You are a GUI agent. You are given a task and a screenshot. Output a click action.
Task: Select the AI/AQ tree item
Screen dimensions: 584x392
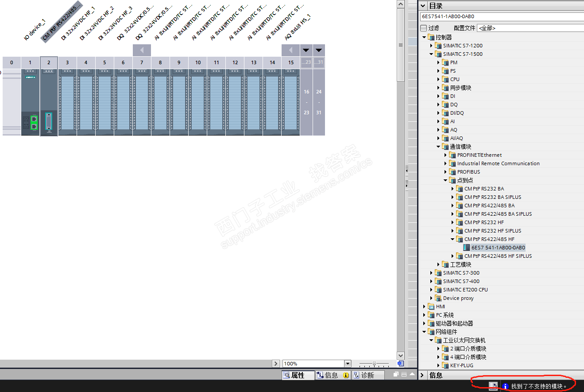pos(456,138)
